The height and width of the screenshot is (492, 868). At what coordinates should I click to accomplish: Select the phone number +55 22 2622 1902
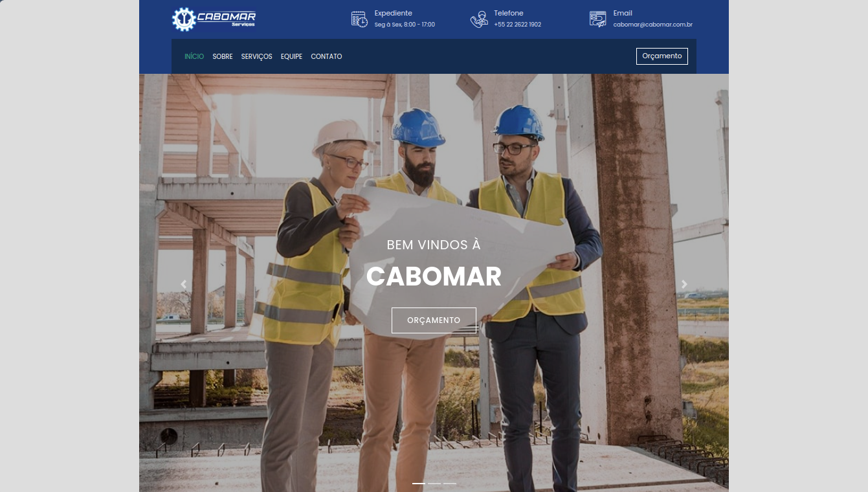click(x=517, y=24)
